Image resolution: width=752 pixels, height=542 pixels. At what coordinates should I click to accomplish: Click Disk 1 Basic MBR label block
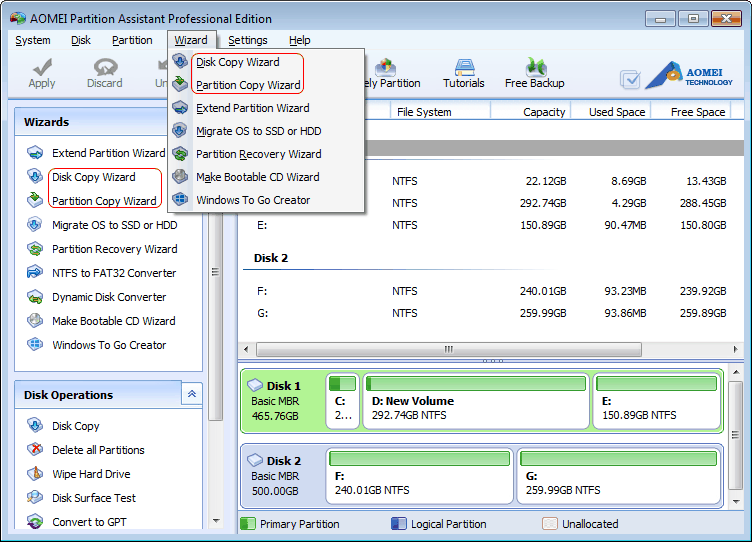283,401
